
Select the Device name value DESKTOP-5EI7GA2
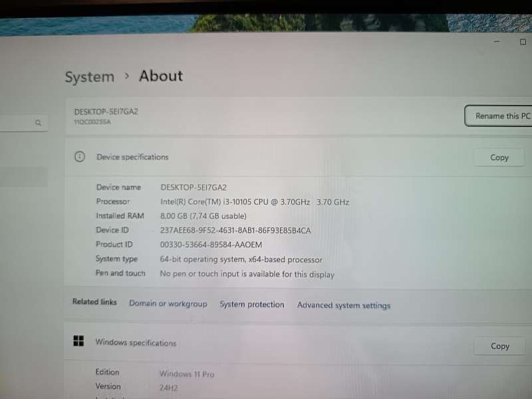pyautogui.click(x=194, y=188)
